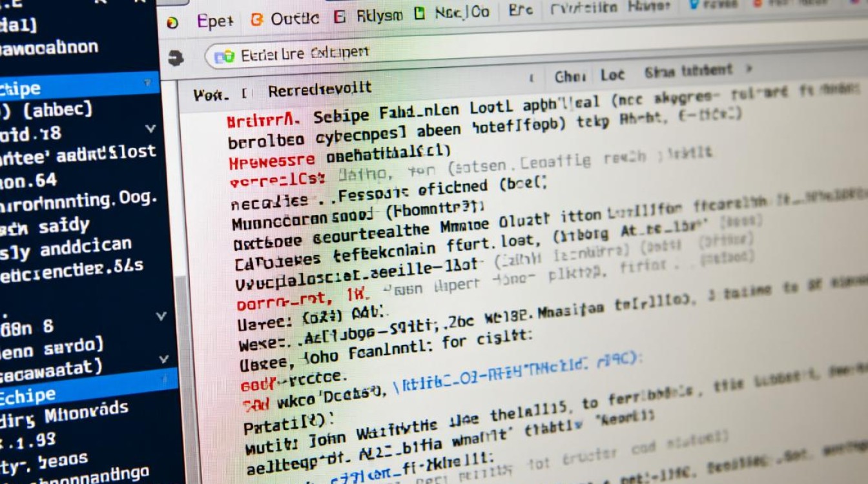Viewport: 868px width, 484px height.
Task: Expand the chevron beside the 68n 8 item
Action: [x=162, y=316]
